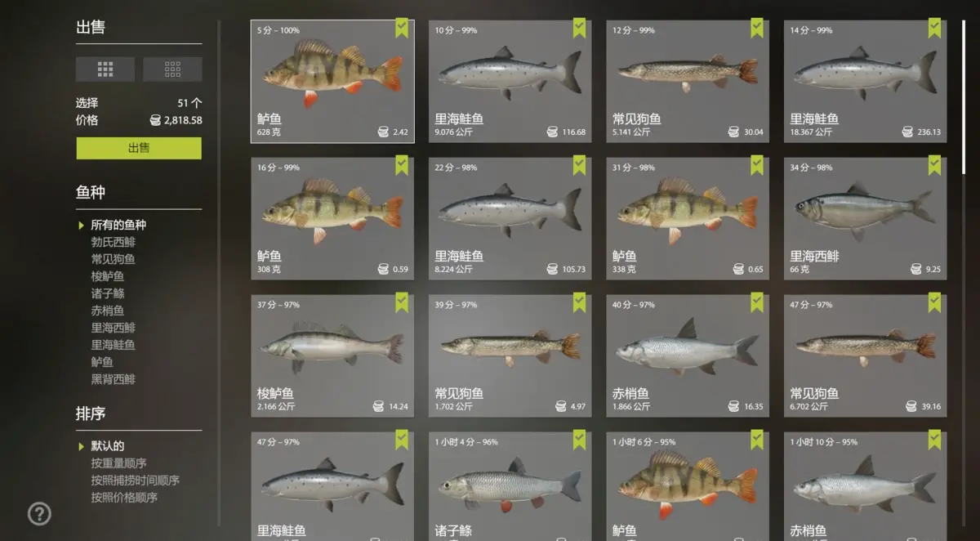
Task: Click coin icon on the 18.367公斤 salmon card
Action: [907, 132]
